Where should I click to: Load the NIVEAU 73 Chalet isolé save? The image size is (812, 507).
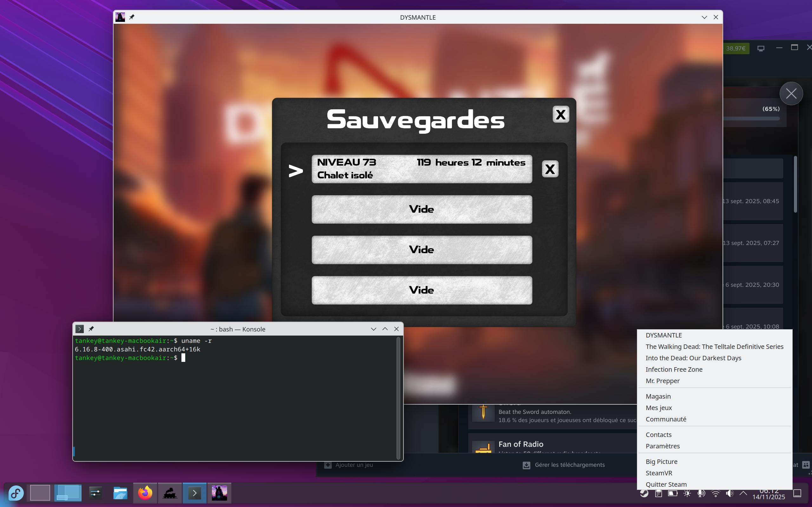pos(422,168)
